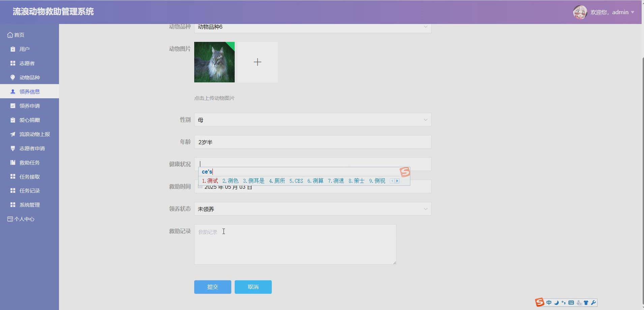Click the 救助任务 bar-chart icon
This screenshot has width=644, height=310.
point(12,162)
